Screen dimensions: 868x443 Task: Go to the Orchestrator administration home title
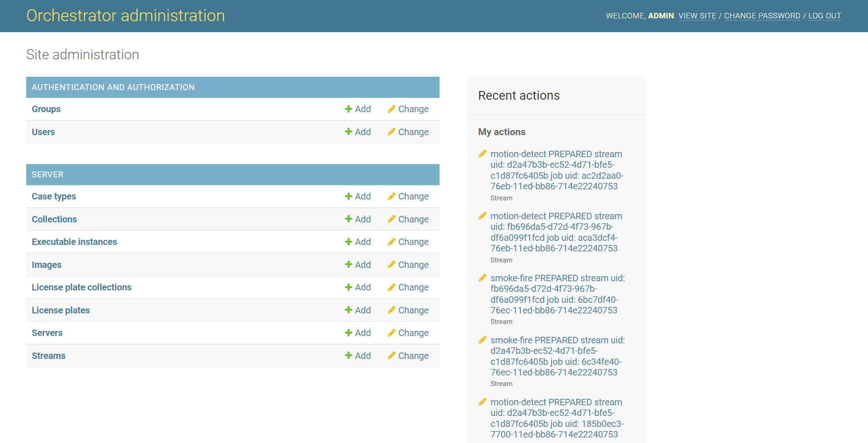click(x=125, y=16)
